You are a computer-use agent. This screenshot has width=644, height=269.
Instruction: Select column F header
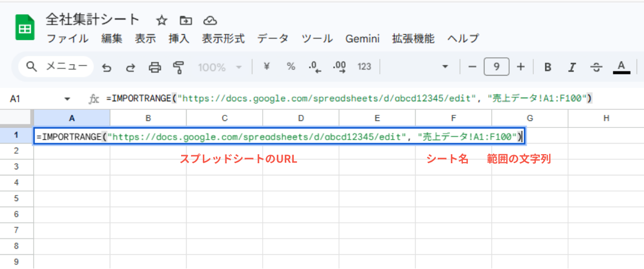coord(453,118)
